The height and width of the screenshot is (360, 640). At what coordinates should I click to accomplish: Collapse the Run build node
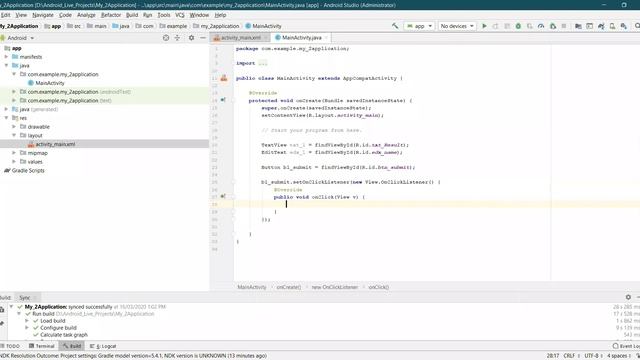click(x=19, y=314)
